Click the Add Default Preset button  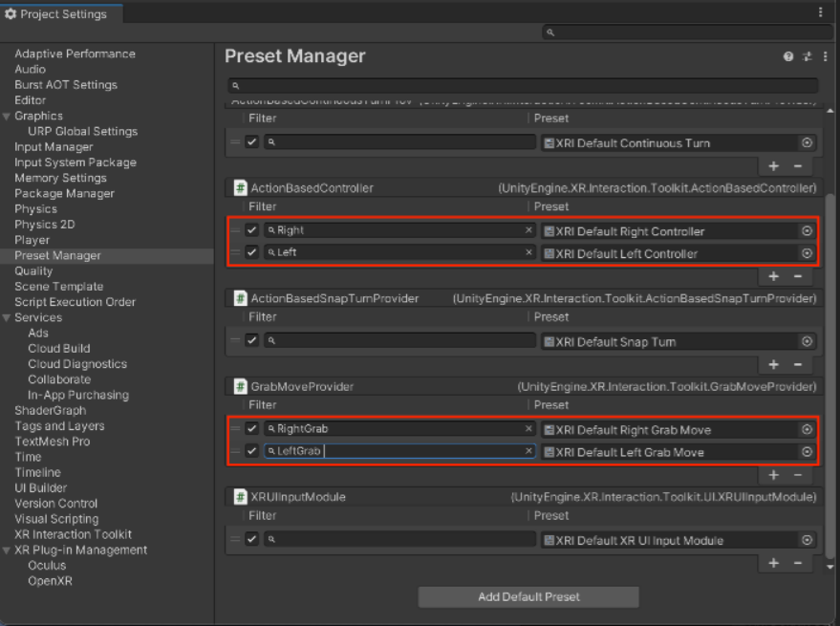[x=528, y=596]
